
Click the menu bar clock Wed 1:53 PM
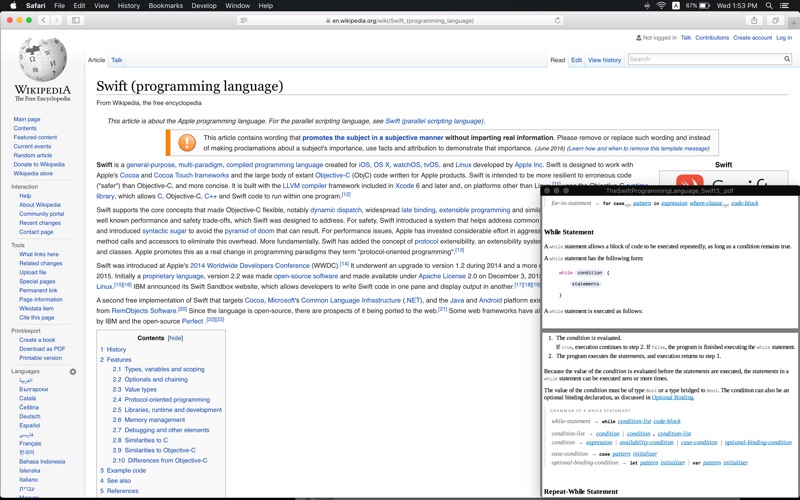click(x=737, y=6)
